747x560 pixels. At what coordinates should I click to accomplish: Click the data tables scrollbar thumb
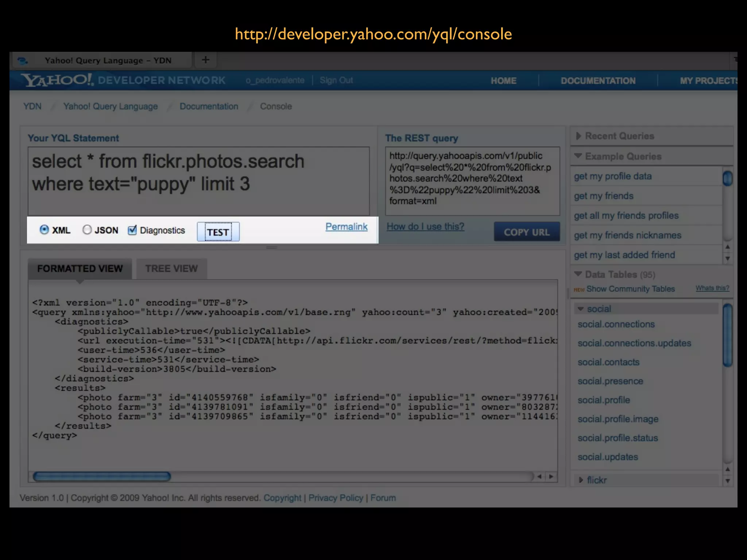point(728,335)
